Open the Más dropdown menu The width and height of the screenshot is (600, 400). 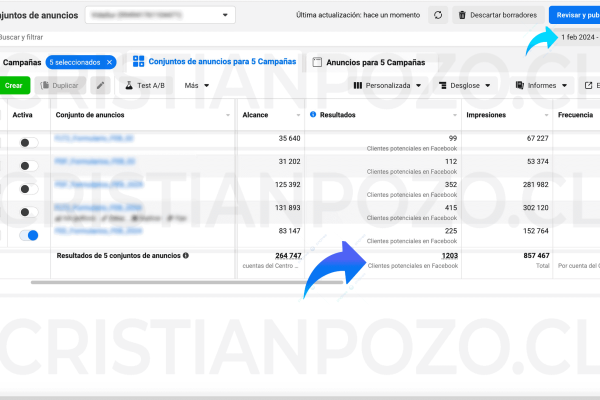tap(197, 85)
